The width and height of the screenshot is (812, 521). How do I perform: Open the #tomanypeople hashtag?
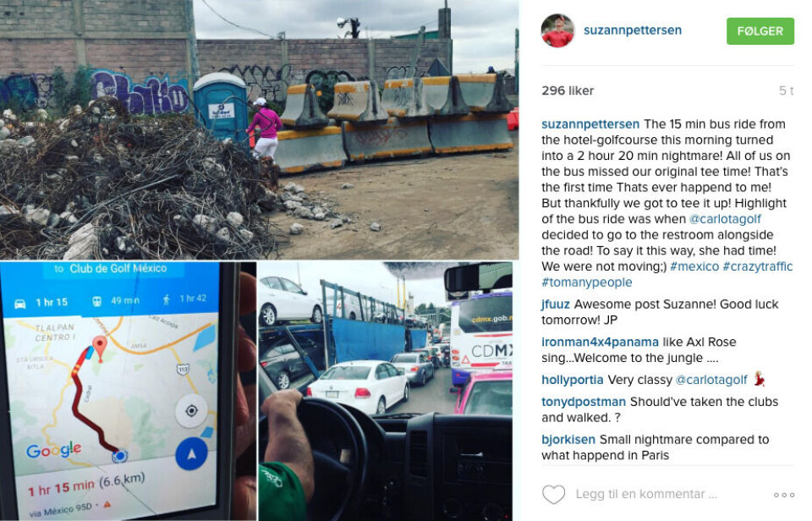[587, 282]
